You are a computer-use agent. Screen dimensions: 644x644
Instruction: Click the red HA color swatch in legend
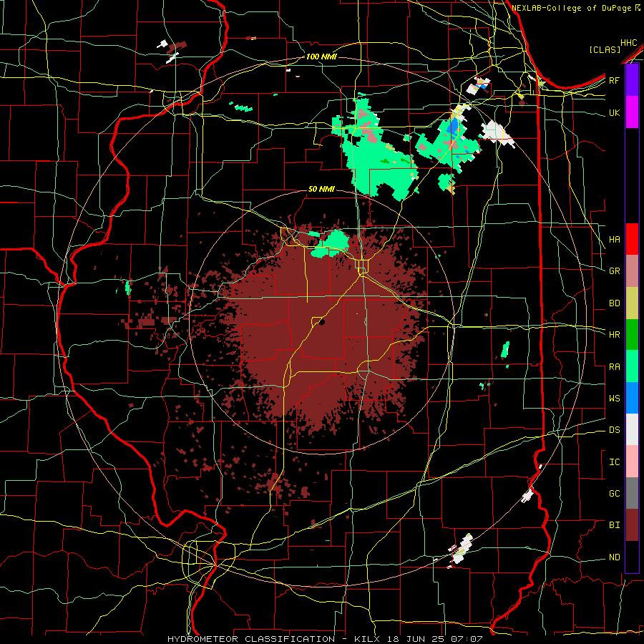point(632,239)
